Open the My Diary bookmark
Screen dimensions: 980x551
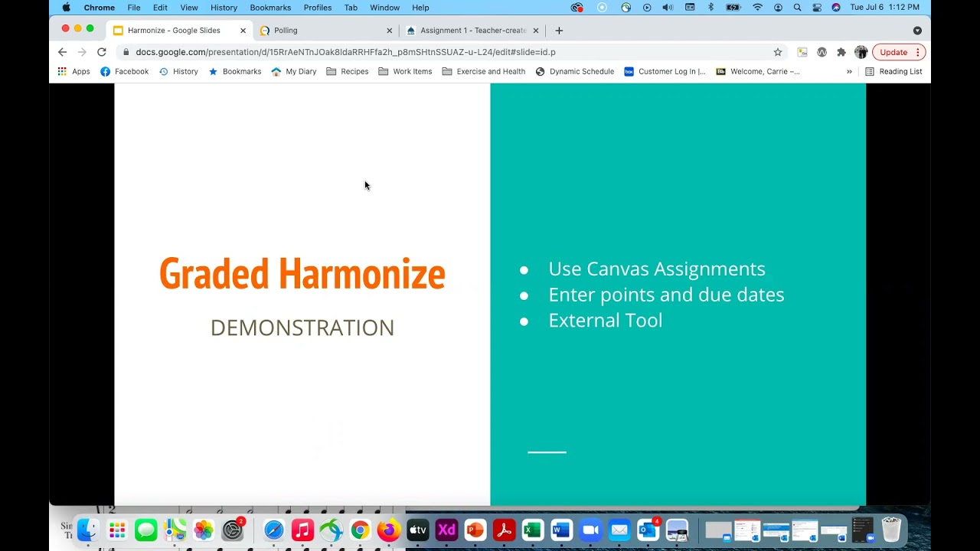point(294,71)
